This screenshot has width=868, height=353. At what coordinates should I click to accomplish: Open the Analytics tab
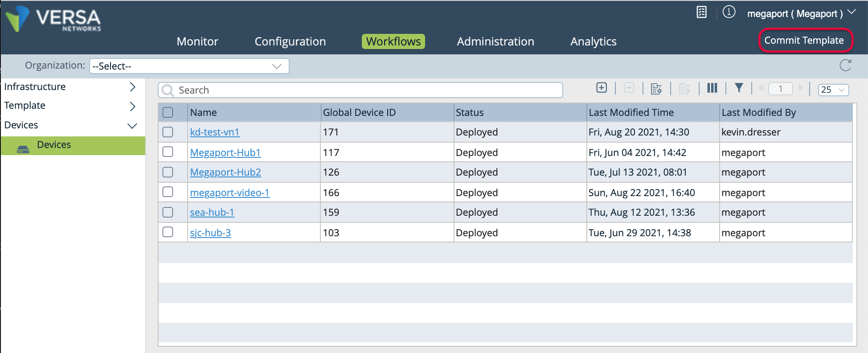point(593,41)
